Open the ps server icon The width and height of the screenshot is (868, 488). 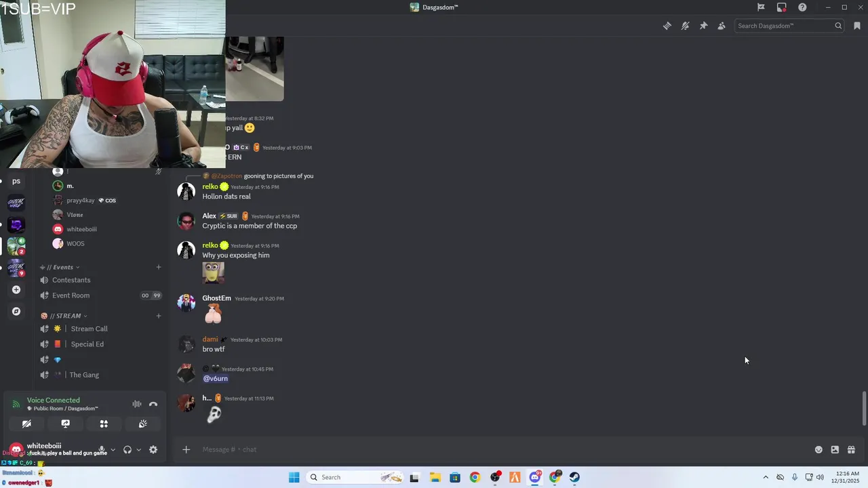16,181
